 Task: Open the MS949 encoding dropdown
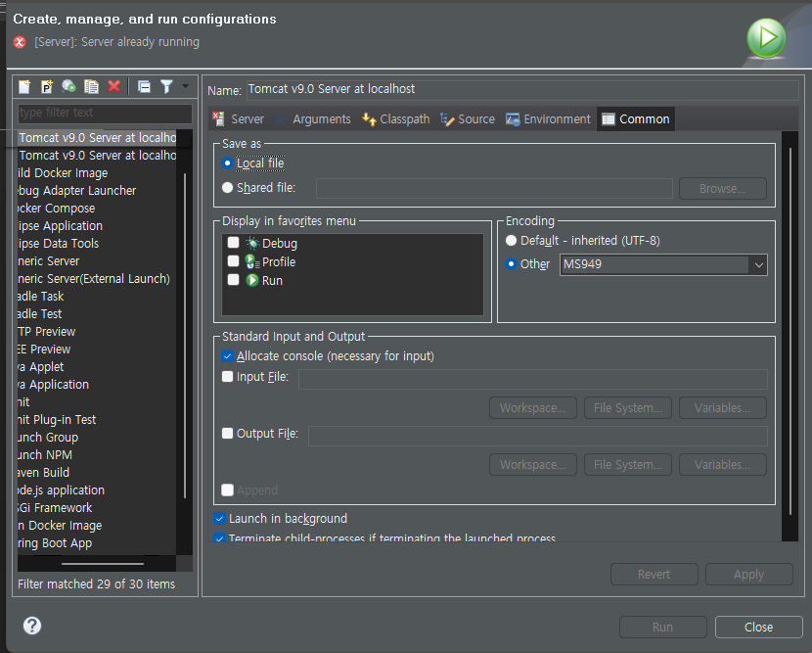pos(758,265)
